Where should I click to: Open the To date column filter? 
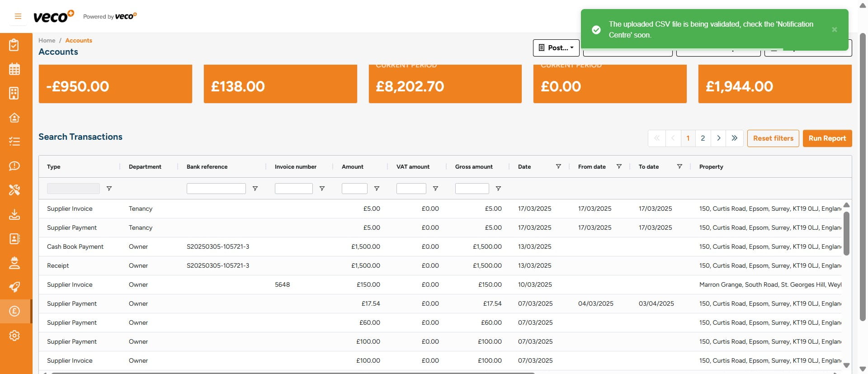click(x=679, y=166)
